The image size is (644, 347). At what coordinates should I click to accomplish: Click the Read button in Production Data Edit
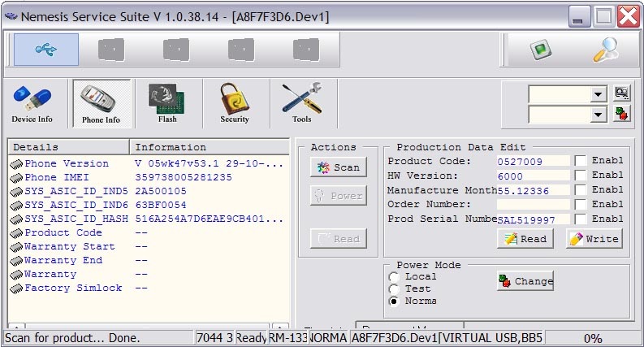pos(525,239)
